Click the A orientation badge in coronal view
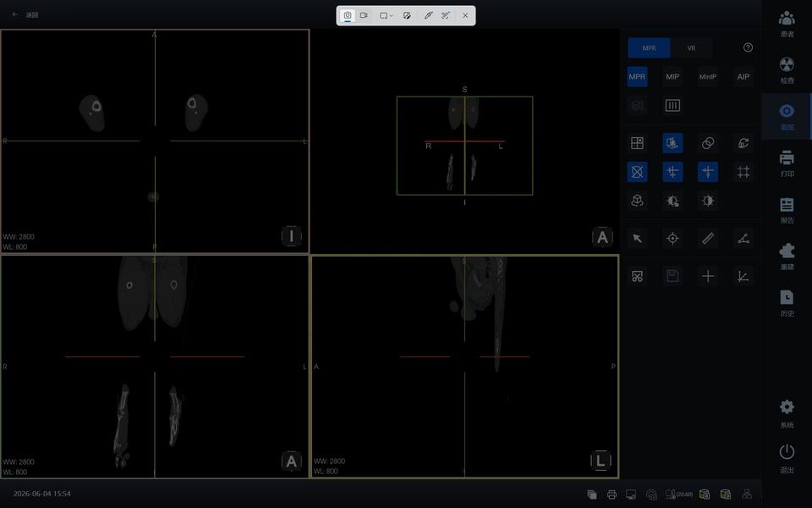The height and width of the screenshot is (508, 812). click(x=292, y=461)
